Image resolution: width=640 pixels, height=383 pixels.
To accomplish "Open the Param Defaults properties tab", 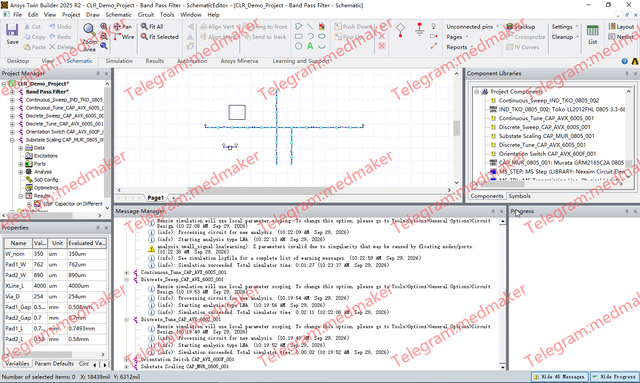I will (54, 363).
